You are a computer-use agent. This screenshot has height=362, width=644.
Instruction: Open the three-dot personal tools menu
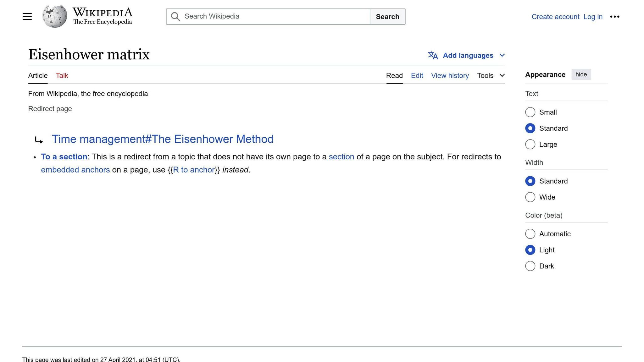tap(614, 17)
